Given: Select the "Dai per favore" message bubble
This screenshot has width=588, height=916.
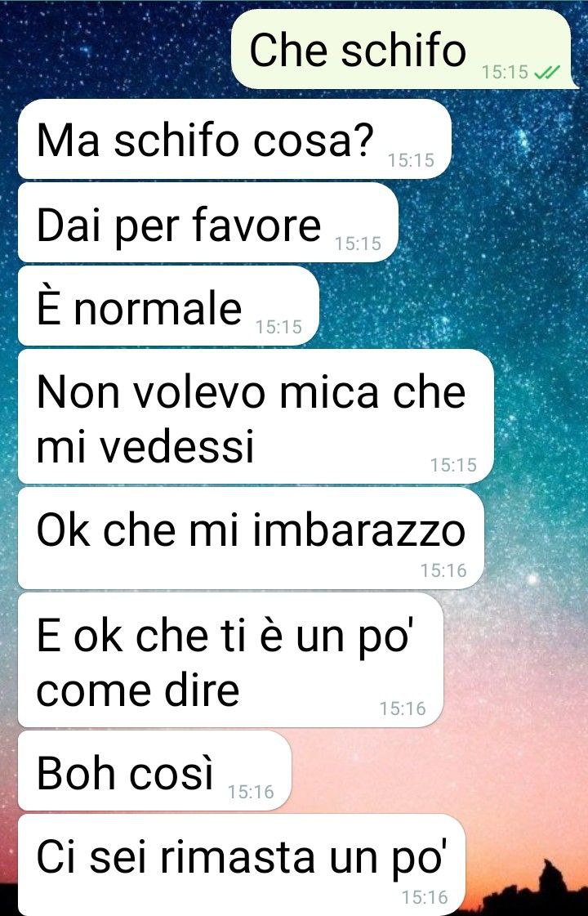Looking at the screenshot, I should 208,222.
